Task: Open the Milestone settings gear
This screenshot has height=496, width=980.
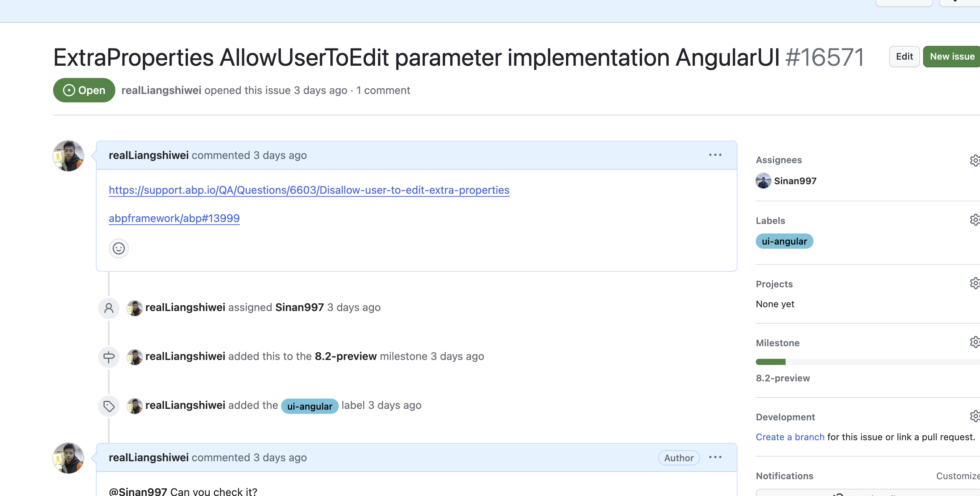Action: pyautogui.click(x=975, y=342)
